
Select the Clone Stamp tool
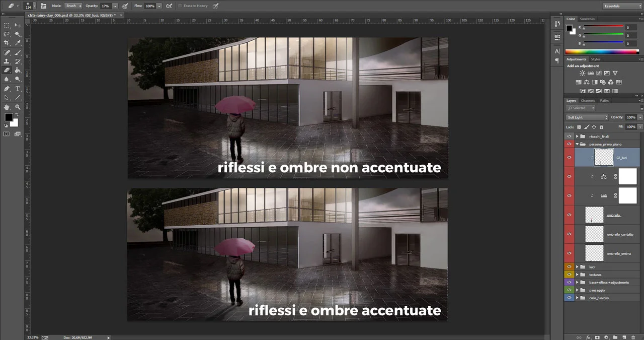7,61
